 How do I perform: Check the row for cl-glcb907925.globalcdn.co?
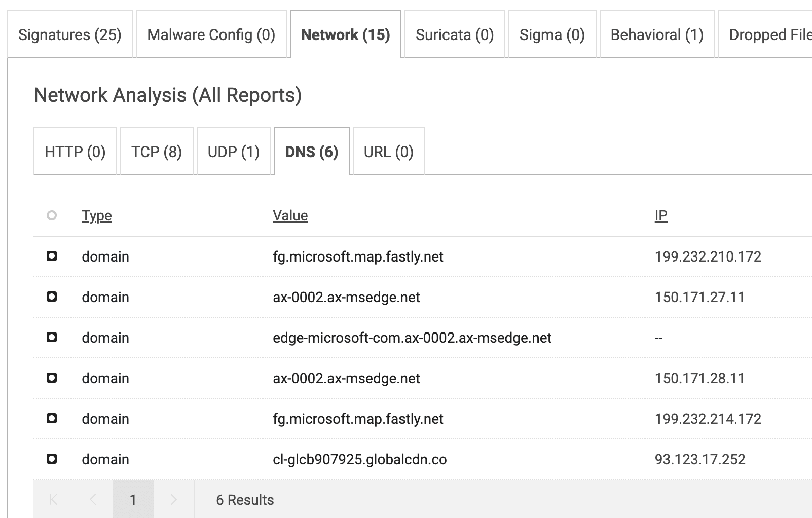click(x=51, y=459)
